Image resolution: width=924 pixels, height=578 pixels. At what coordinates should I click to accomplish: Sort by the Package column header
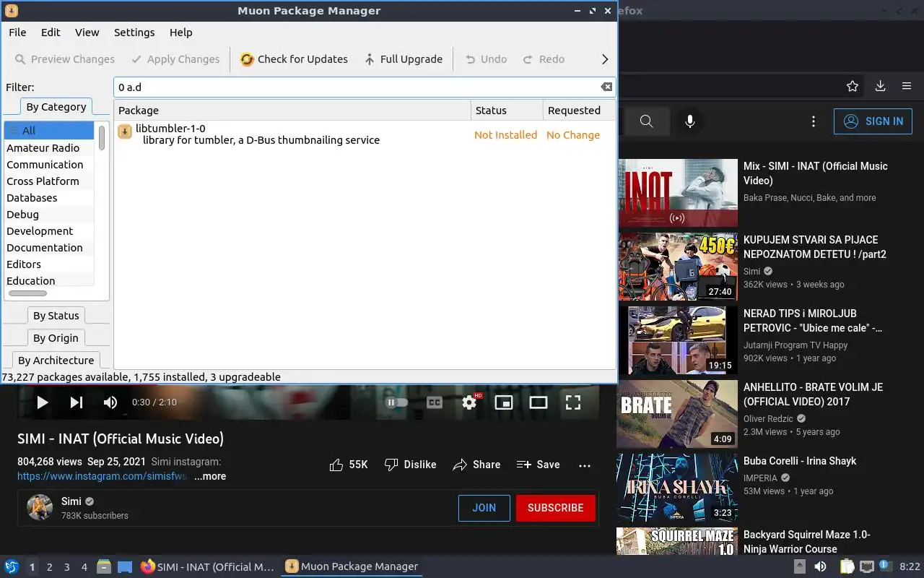pos(292,111)
